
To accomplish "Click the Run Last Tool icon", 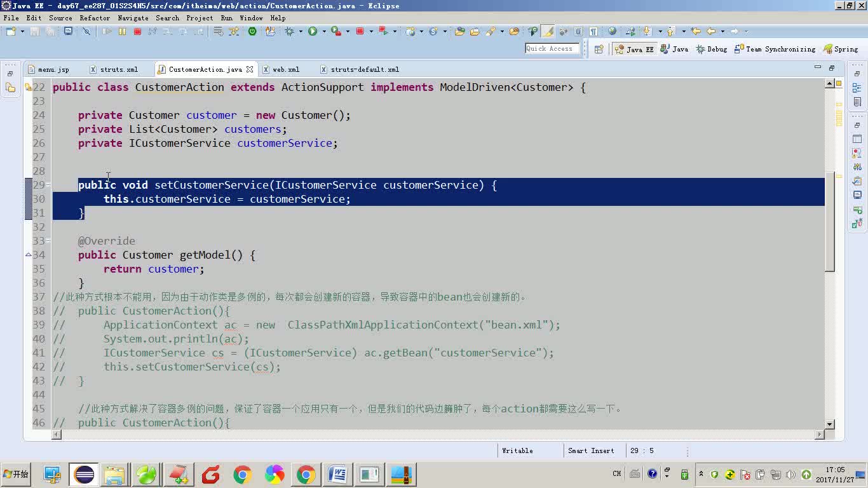I will point(336,31).
